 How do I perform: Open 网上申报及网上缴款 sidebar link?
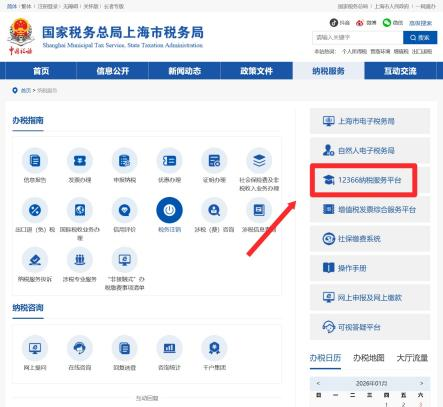[370, 297]
